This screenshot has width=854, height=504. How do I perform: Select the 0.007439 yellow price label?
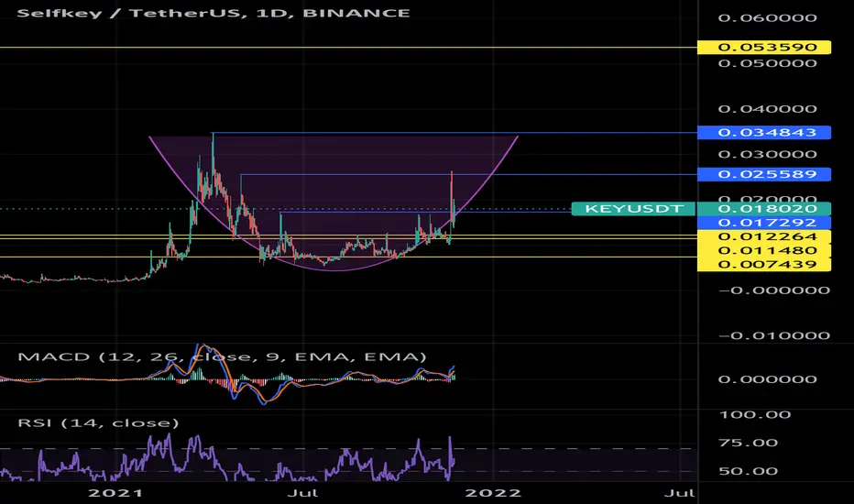point(764,264)
